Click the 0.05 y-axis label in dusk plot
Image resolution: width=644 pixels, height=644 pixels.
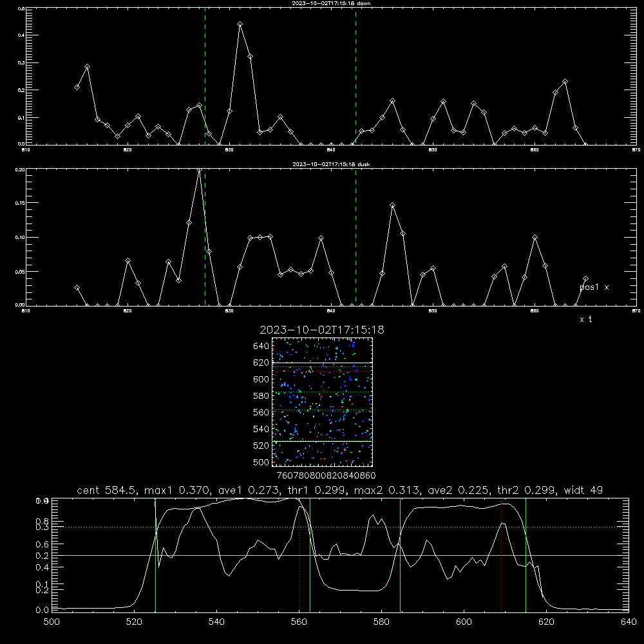(x=20, y=272)
